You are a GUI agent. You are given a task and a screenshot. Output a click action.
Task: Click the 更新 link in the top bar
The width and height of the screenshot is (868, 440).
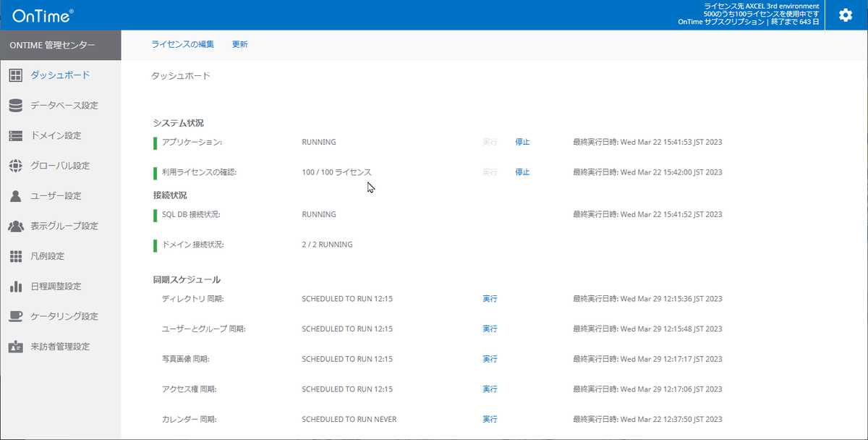(239, 44)
